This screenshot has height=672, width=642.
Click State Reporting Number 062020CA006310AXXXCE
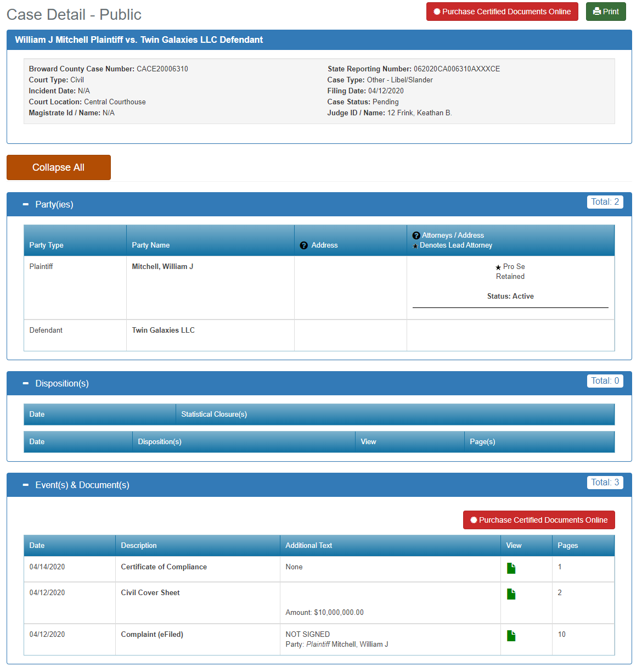click(x=457, y=69)
